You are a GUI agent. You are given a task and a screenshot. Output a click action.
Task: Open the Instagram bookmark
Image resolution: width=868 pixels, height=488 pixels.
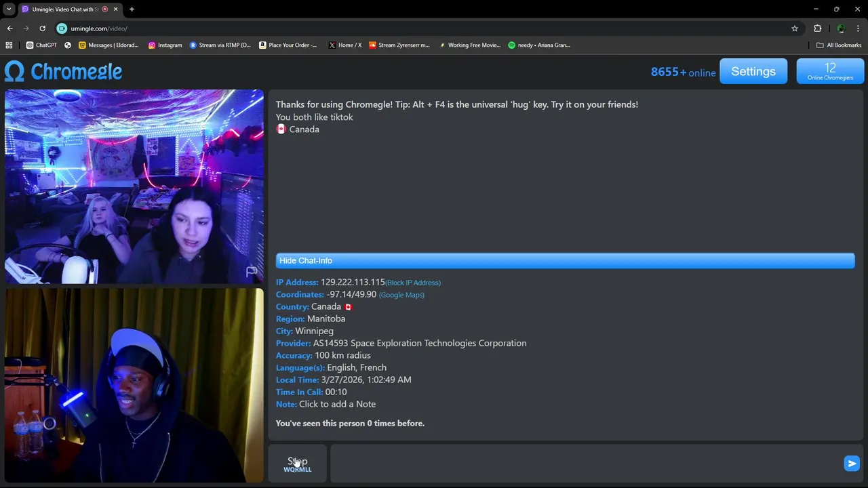[165, 45]
